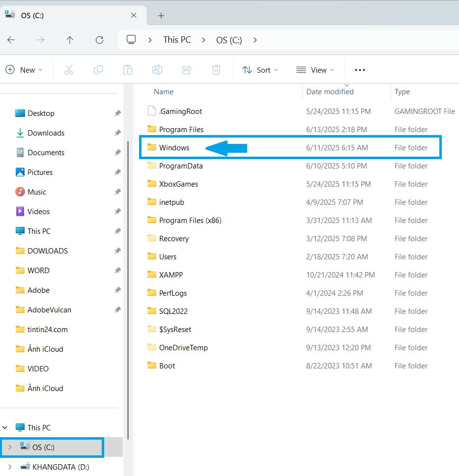Image resolution: width=459 pixels, height=476 pixels.
Task: Open Desktop in Quick access
Action: pos(41,113)
